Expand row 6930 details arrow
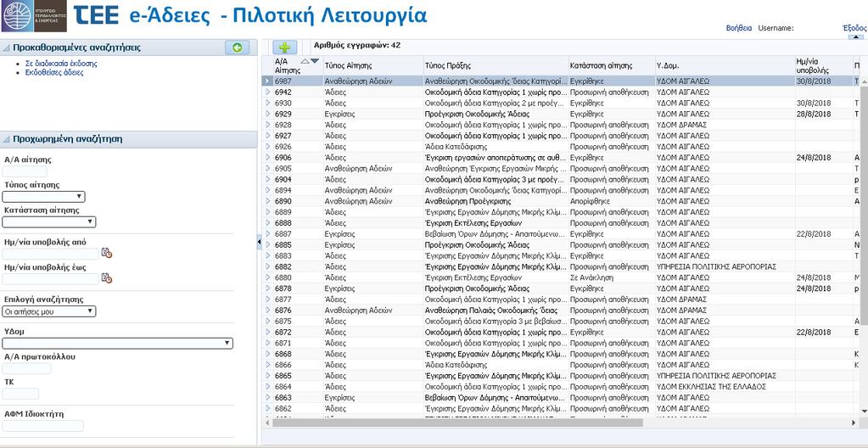 (267, 103)
